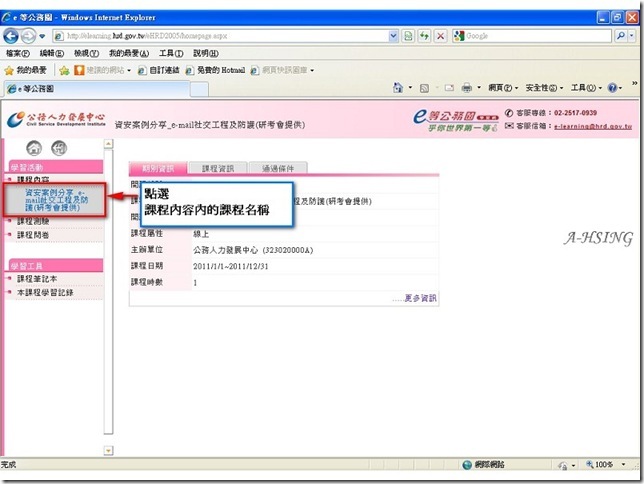This screenshot has height=484, width=644.
Task: Click the Home page icon in command bar
Action: point(398,88)
